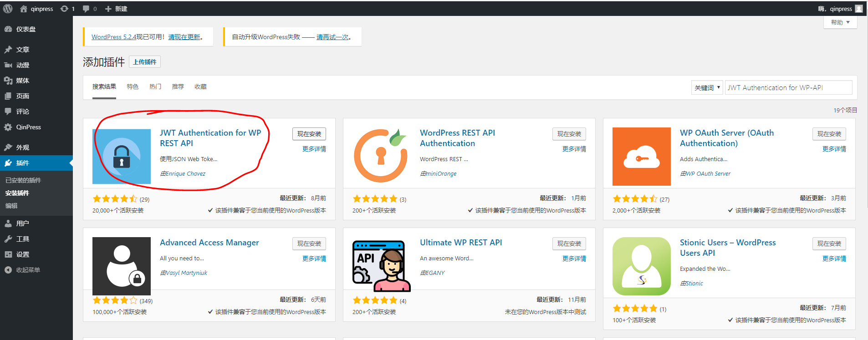The width and height of the screenshot is (868, 340).
Task: Click the 工具 wrench icon in sidebar
Action: 8,239
